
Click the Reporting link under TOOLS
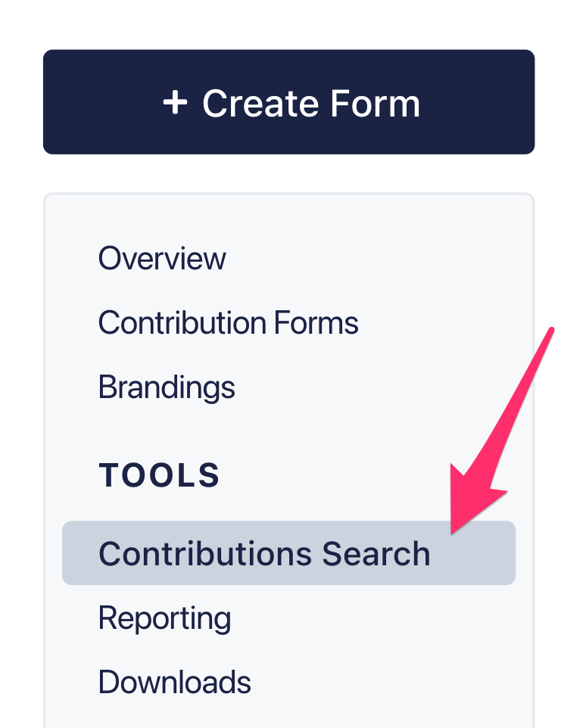pyautogui.click(x=164, y=618)
